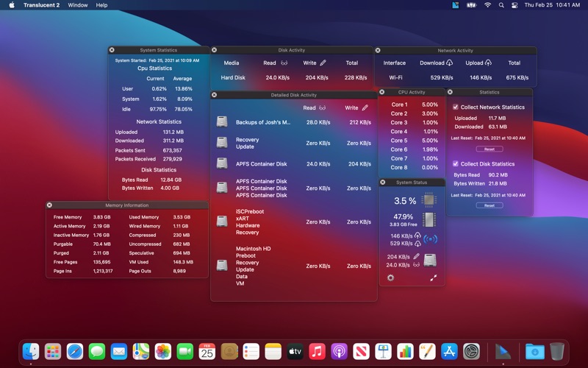This screenshot has height=368, width=588.
Task: Open Finder from the Dock
Action: [31, 352]
